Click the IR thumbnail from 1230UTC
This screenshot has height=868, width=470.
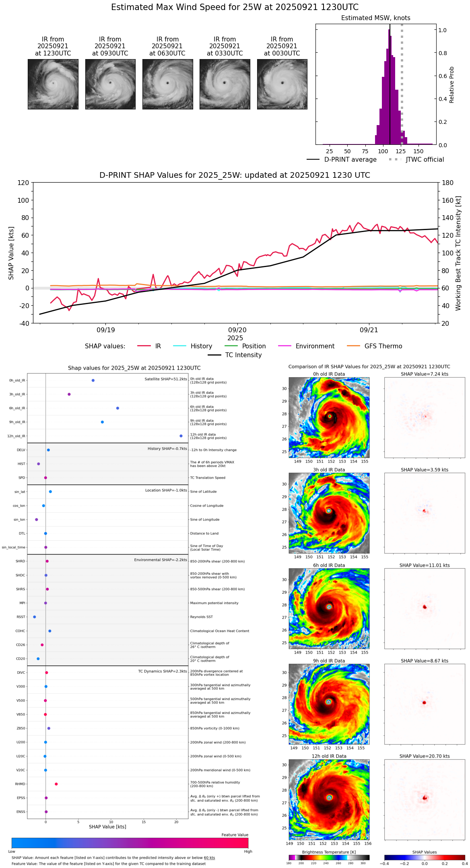(53, 84)
